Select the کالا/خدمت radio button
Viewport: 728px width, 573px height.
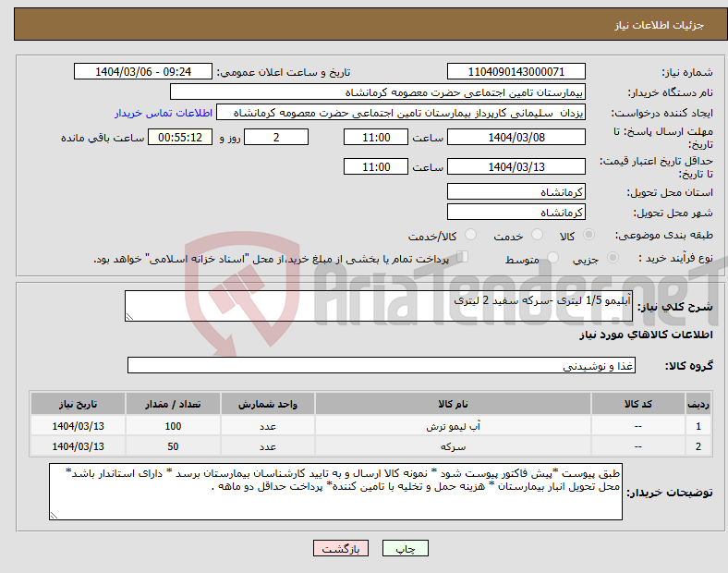coord(470,235)
